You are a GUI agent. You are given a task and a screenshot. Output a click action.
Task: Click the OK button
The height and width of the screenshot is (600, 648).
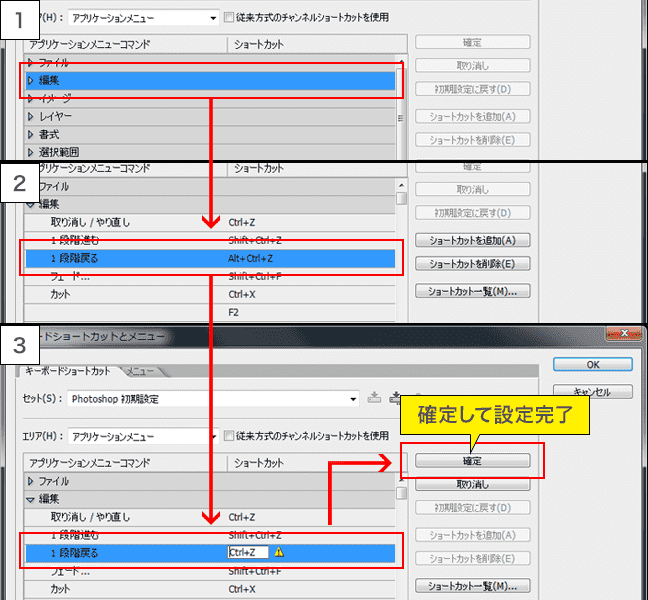click(x=593, y=365)
